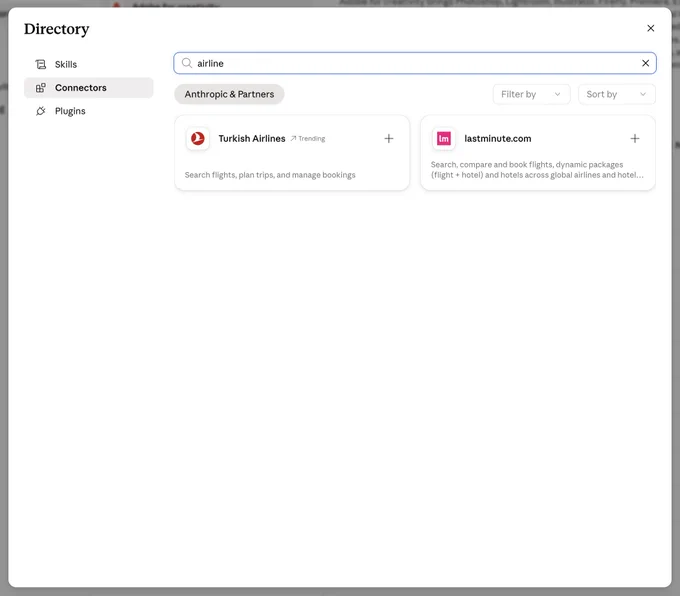Clear the airline search text

(645, 63)
